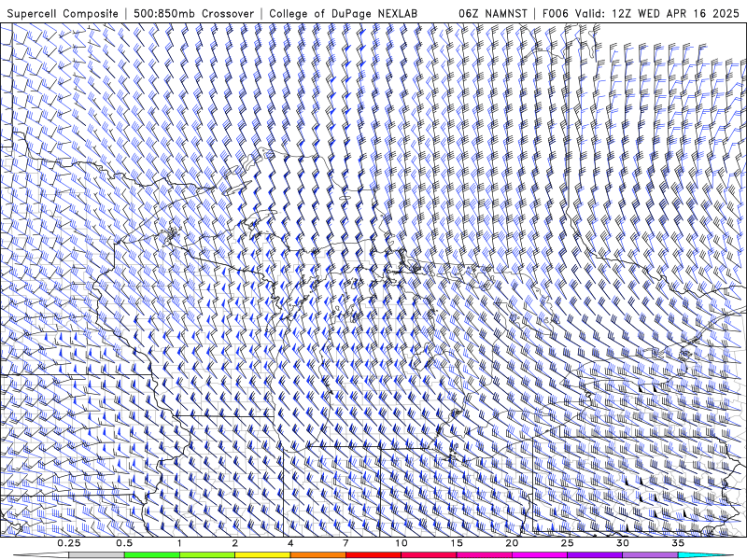Screen dimensions: 747x560
Task: Click the colorbar label 15
Action: click(457, 543)
